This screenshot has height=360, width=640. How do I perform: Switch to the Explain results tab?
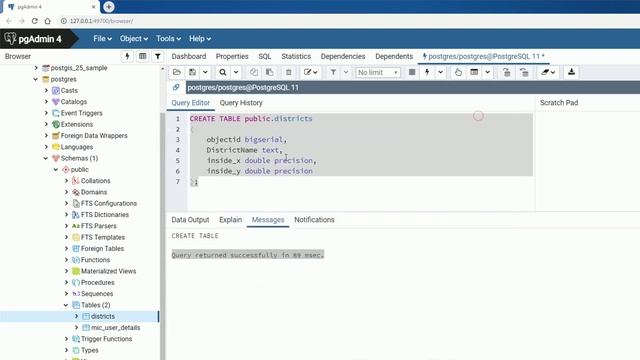pos(230,220)
